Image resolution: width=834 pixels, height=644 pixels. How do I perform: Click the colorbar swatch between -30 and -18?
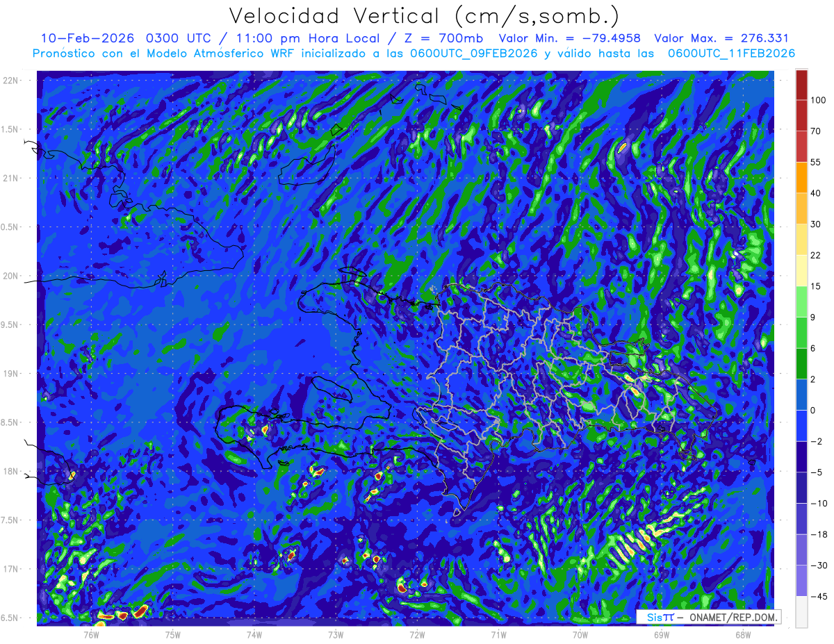click(x=801, y=550)
